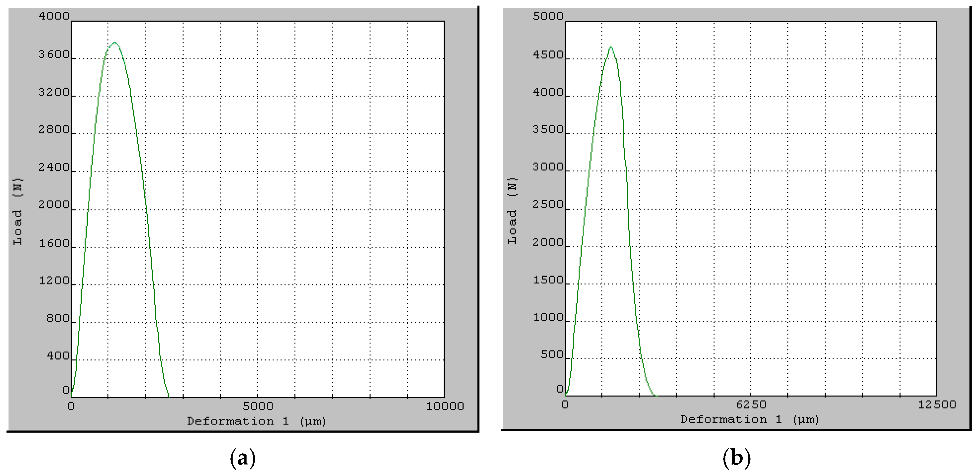
Task: Click the 500 load label in chart (b)
Action: click(x=552, y=355)
